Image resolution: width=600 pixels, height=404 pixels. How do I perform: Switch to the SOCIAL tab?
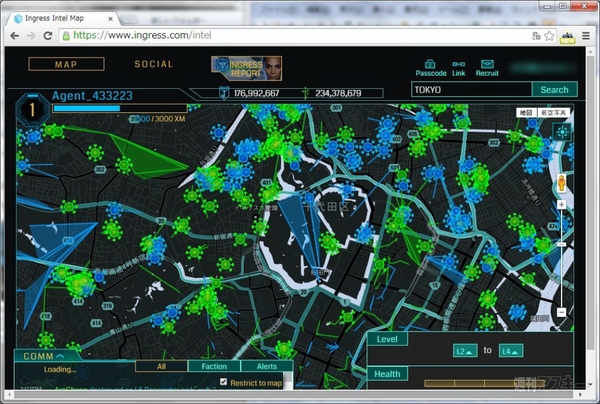pyautogui.click(x=153, y=64)
